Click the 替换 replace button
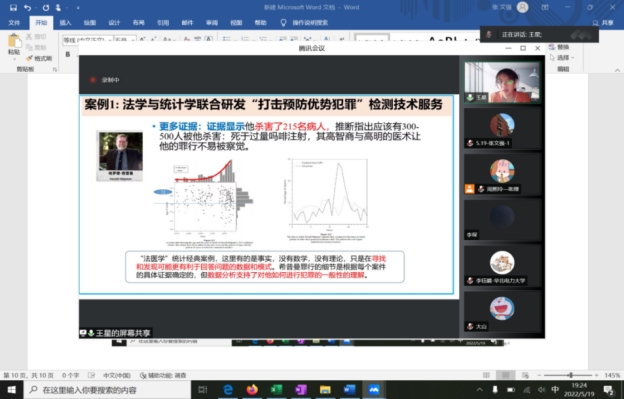This screenshot has height=399, width=624. (x=559, y=47)
